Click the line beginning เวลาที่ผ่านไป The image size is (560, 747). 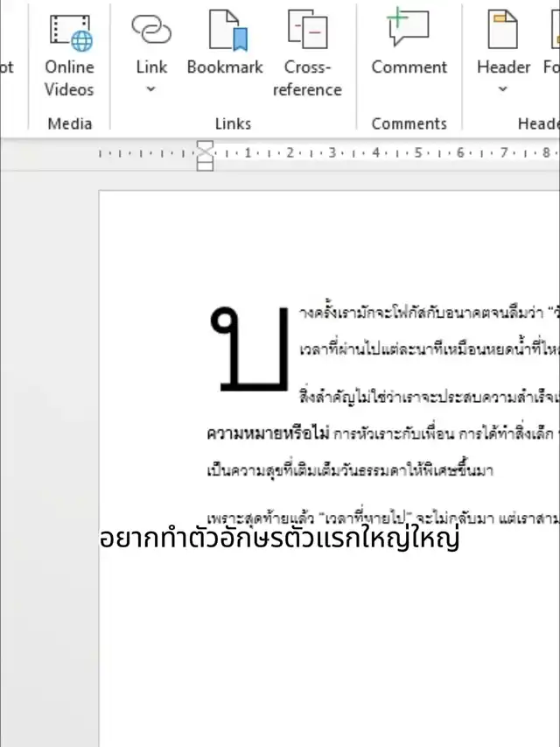tap(420, 347)
